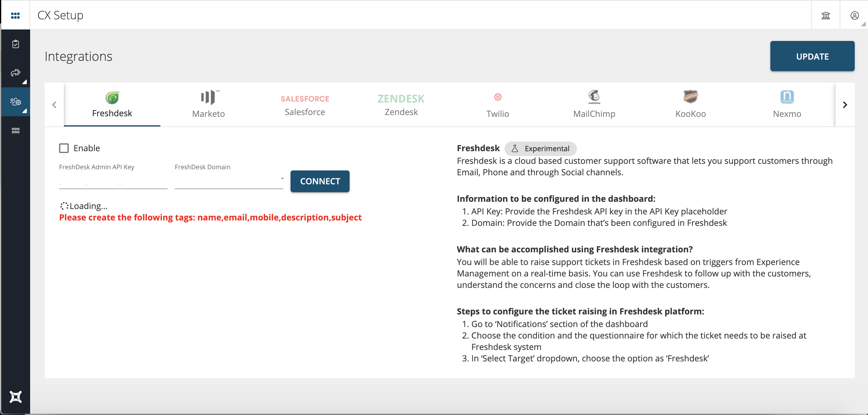Switch to the Freshdesk tab
868x415 pixels.
pos(112,105)
